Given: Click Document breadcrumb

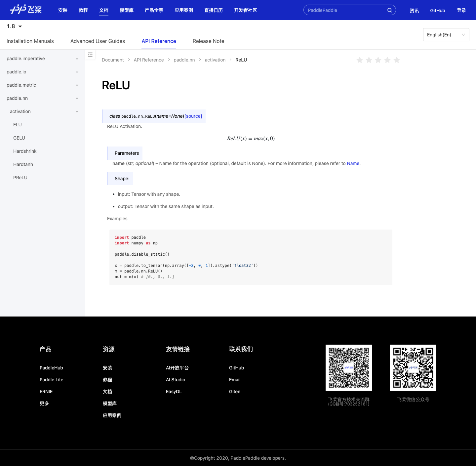Looking at the screenshot, I should point(113,60).
